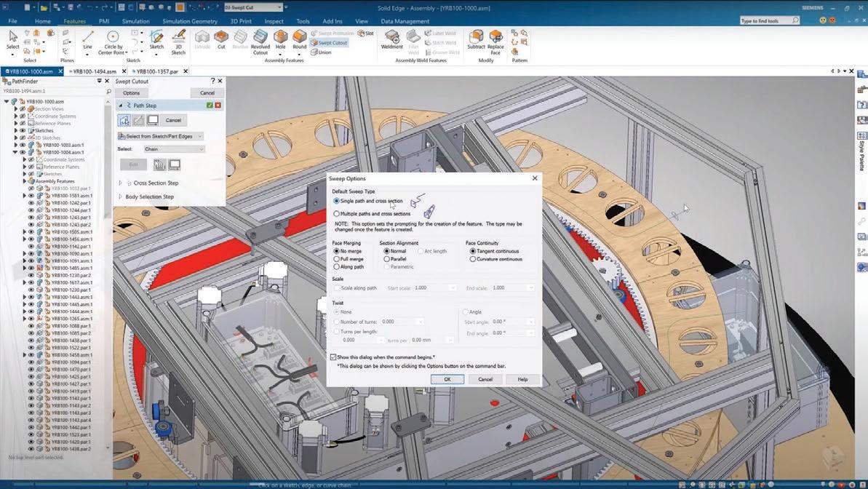Close the YRB100-1357.par document tab
The image size is (868, 489).
click(x=186, y=71)
